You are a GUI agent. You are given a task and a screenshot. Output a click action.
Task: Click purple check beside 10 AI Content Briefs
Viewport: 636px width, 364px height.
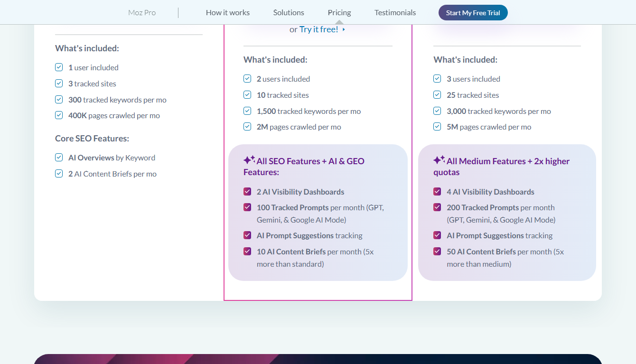click(x=247, y=252)
